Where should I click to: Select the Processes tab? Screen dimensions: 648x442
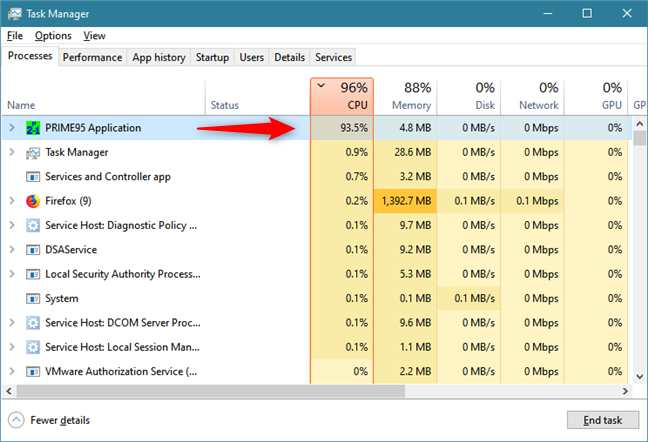pyautogui.click(x=30, y=56)
